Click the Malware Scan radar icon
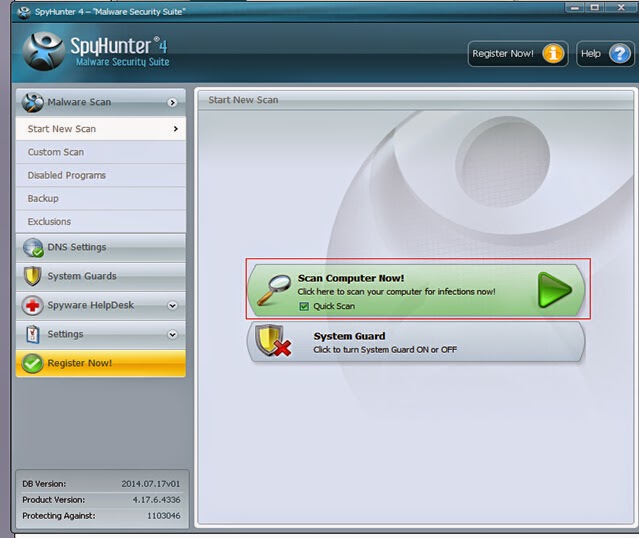The image size is (639, 538). (33, 102)
